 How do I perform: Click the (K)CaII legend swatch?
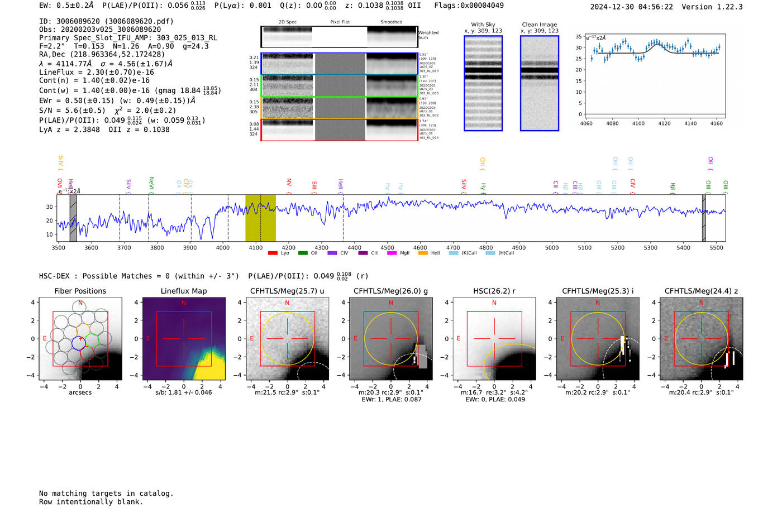[454, 253]
